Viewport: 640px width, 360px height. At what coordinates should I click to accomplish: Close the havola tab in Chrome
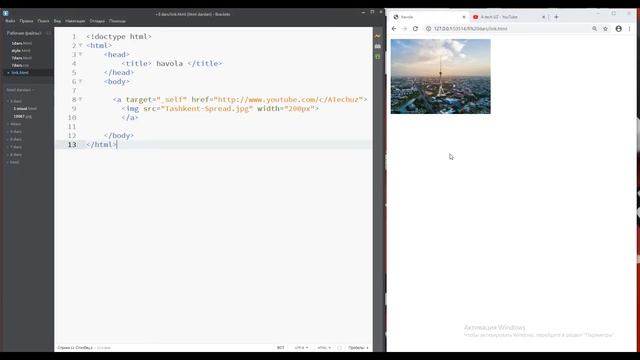pos(464,17)
